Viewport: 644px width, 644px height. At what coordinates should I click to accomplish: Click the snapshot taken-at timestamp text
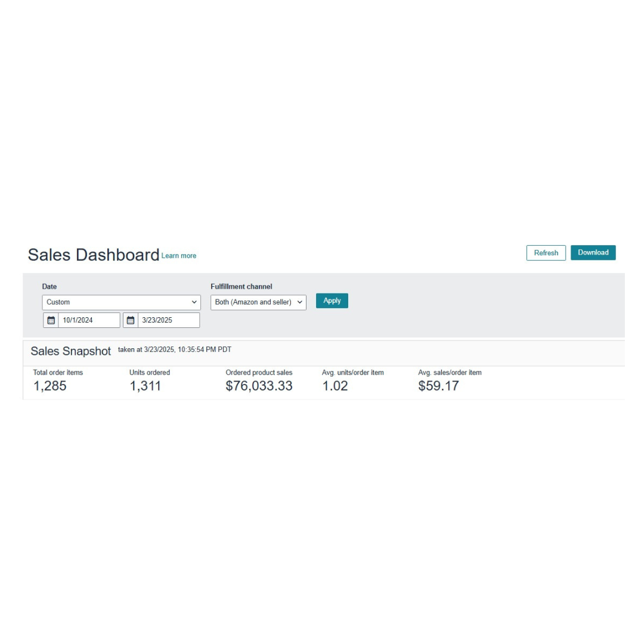(175, 349)
